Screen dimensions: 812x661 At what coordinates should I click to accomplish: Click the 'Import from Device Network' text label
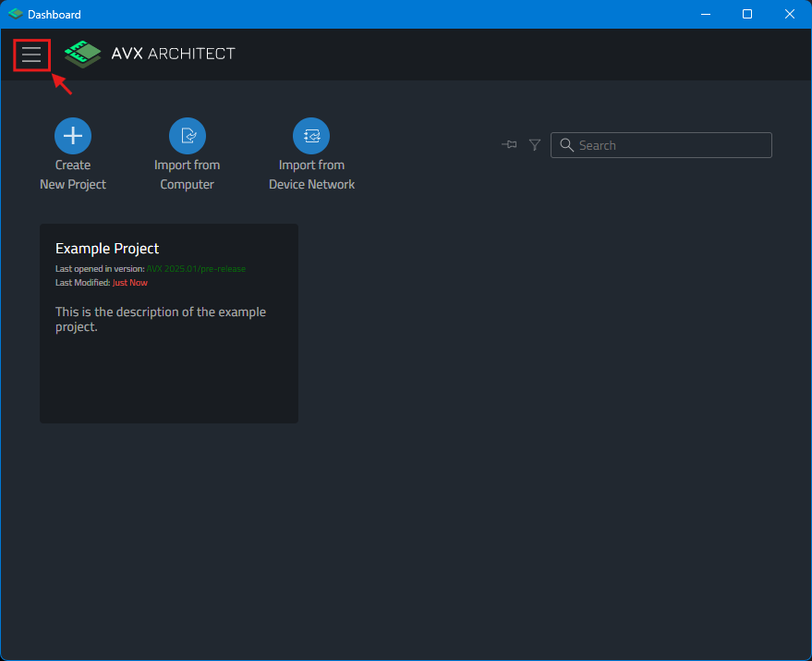pos(311,175)
